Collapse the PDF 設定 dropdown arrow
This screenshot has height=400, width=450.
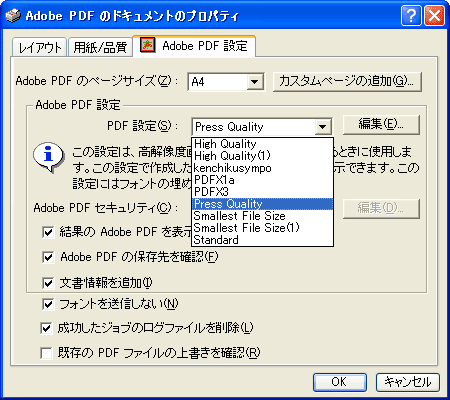(322, 127)
